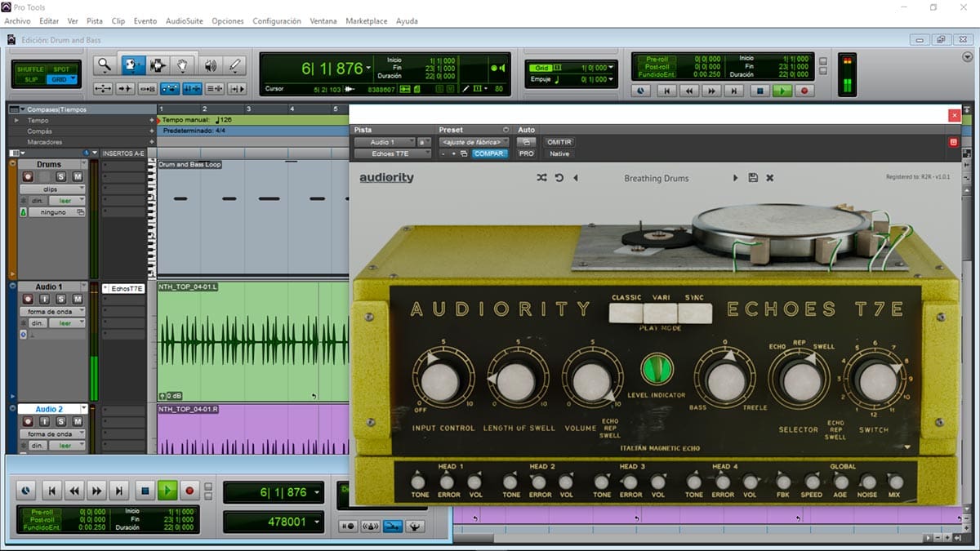Go to previous preset in plugin
This screenshot has height=551, width=980.
pyautogui.click(x=576, y=178)
